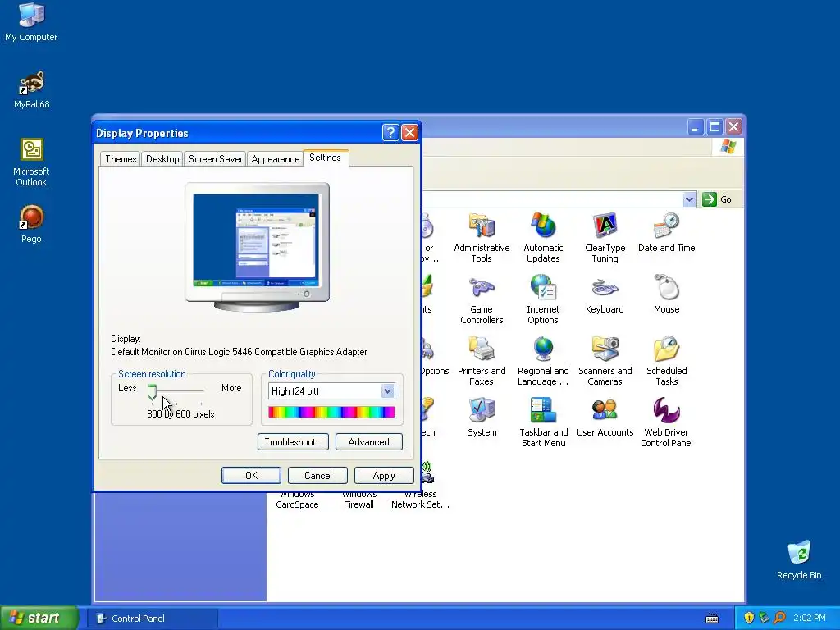
Task: Open Game Controllers applet
Action: (x=481, y=299)
